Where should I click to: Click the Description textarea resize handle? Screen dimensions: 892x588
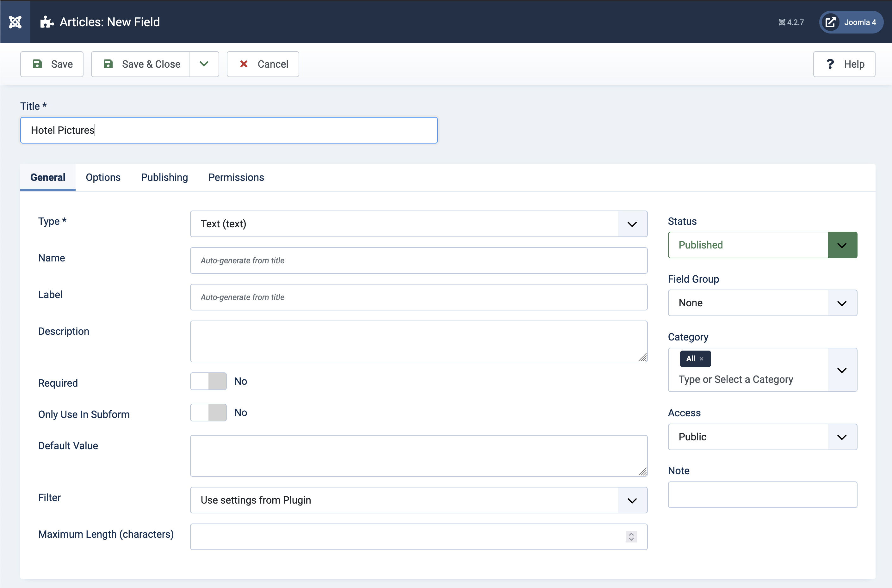coord(642,357)
